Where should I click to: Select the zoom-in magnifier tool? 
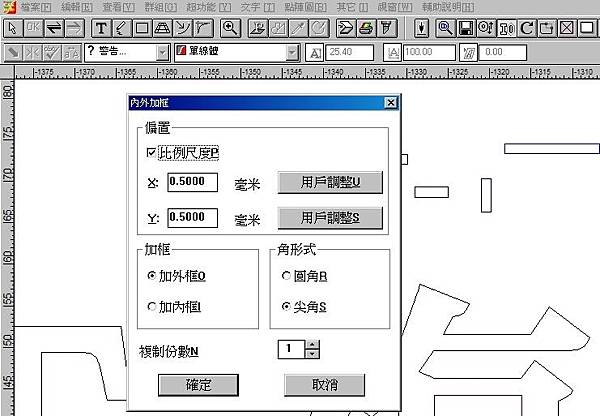230,28
